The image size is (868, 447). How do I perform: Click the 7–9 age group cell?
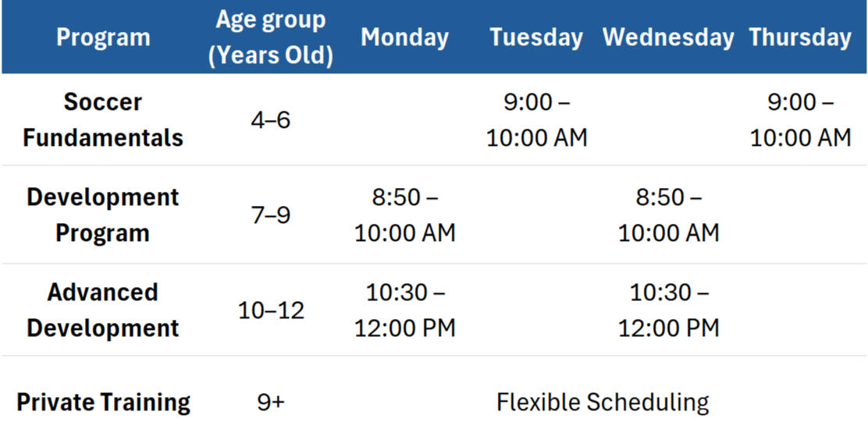pos(271,215)
